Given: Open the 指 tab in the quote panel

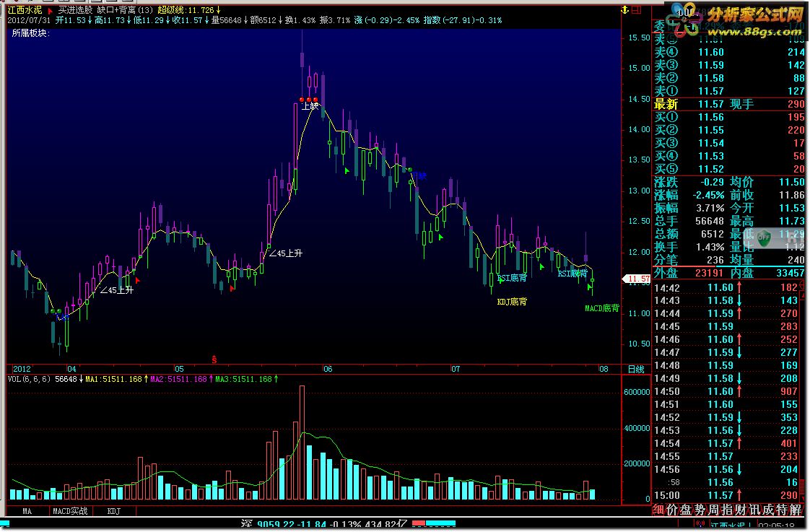Looking at the screenshot, I should coord(728,510).
